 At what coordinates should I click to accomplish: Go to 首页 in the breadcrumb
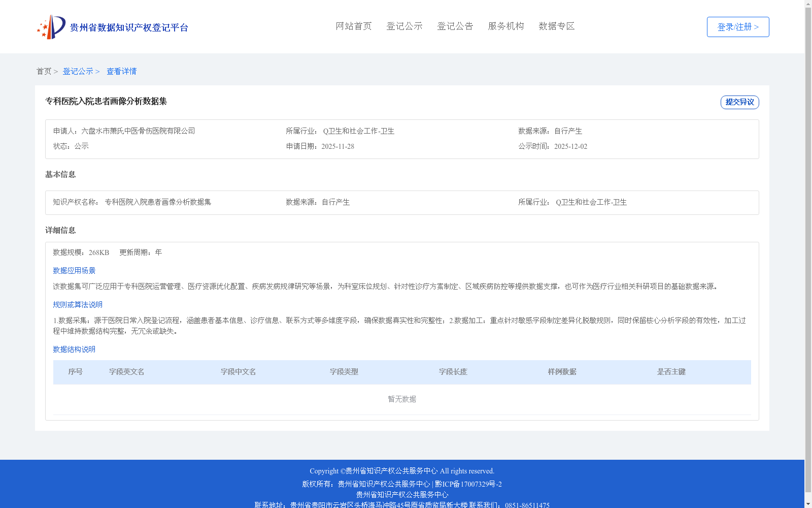[x=44, y=72]
